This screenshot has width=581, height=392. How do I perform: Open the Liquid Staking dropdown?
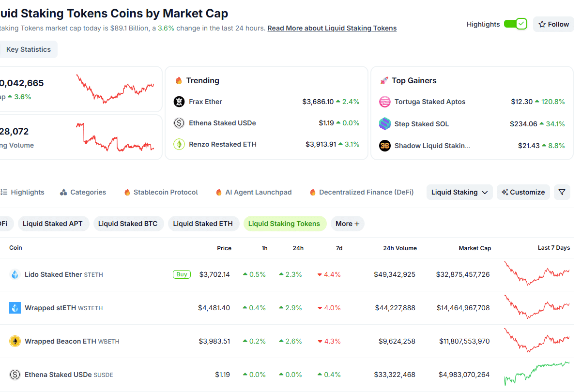[x=459, y=192]
